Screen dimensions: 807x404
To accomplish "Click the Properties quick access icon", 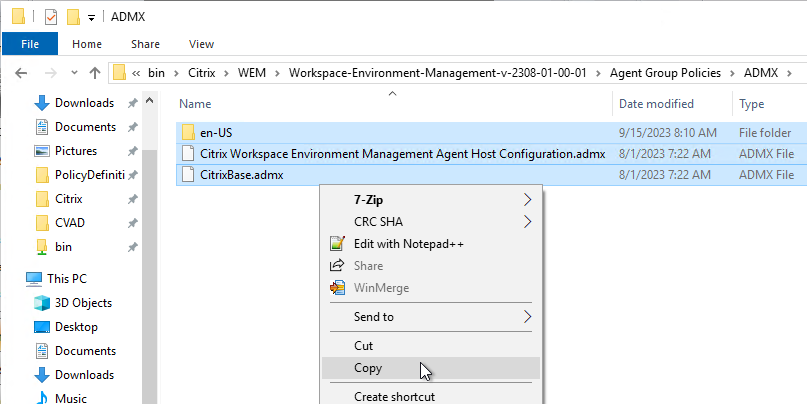I will [50, 17].
